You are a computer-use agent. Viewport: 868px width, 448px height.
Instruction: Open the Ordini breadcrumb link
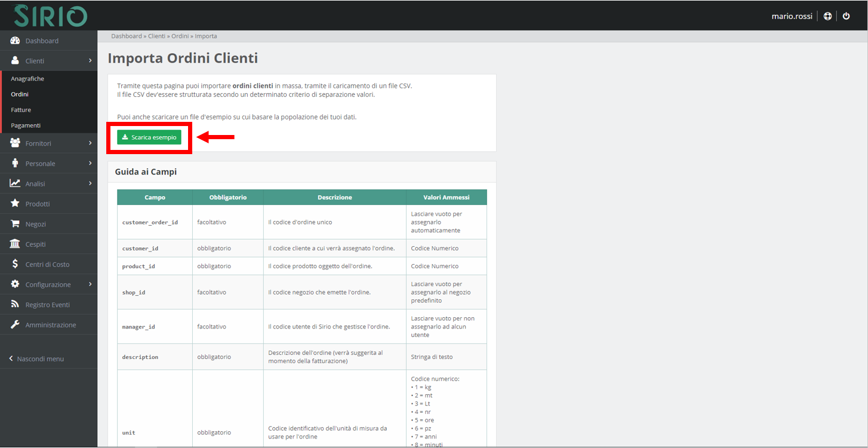(x=180, y=36)
